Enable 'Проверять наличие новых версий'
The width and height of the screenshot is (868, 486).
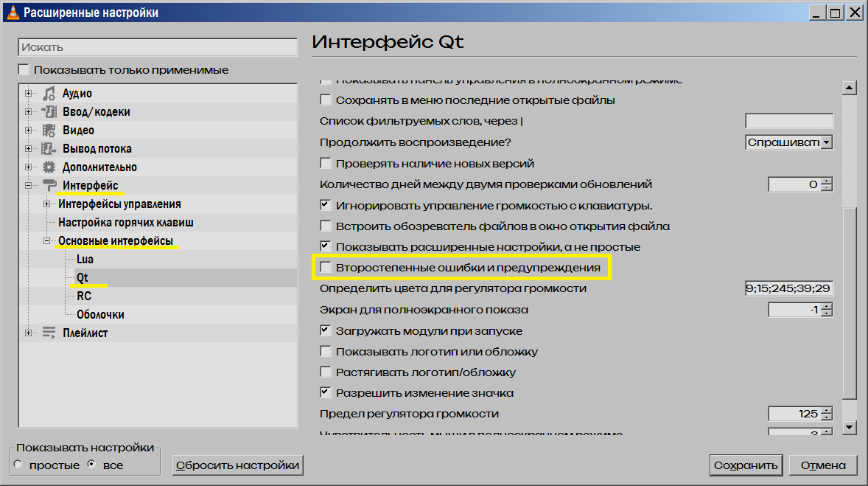326,164
